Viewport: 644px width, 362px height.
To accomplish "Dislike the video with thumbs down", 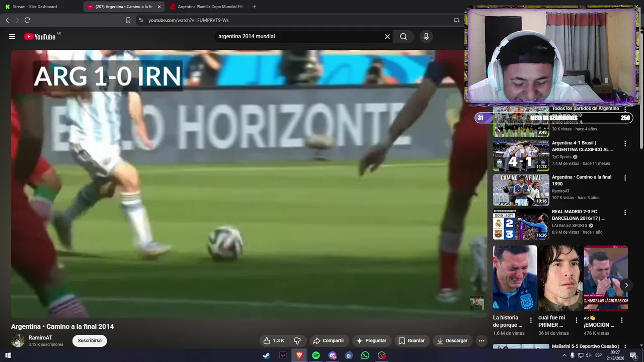I will [297, 341].
